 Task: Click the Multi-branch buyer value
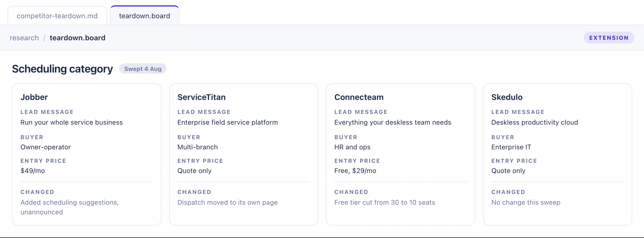click(x=197, y=147)
